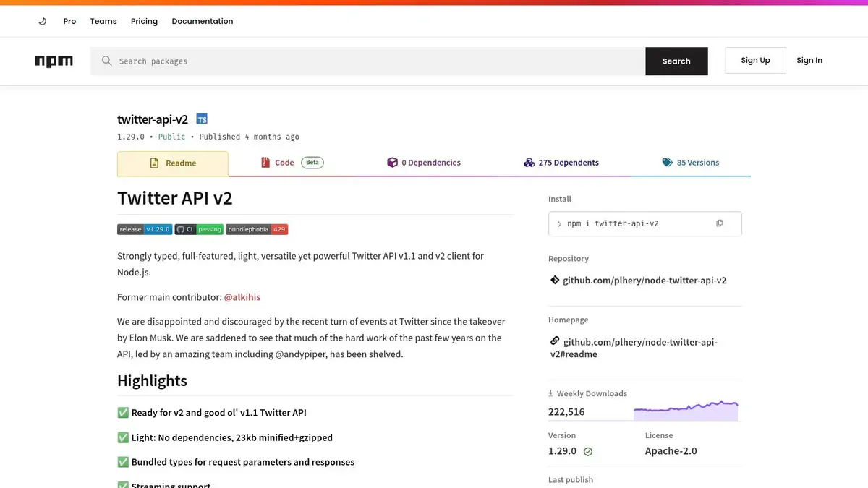Click 'Bundled types for request parameters' line
Screen dimensions: 868x488
[236, 462]
